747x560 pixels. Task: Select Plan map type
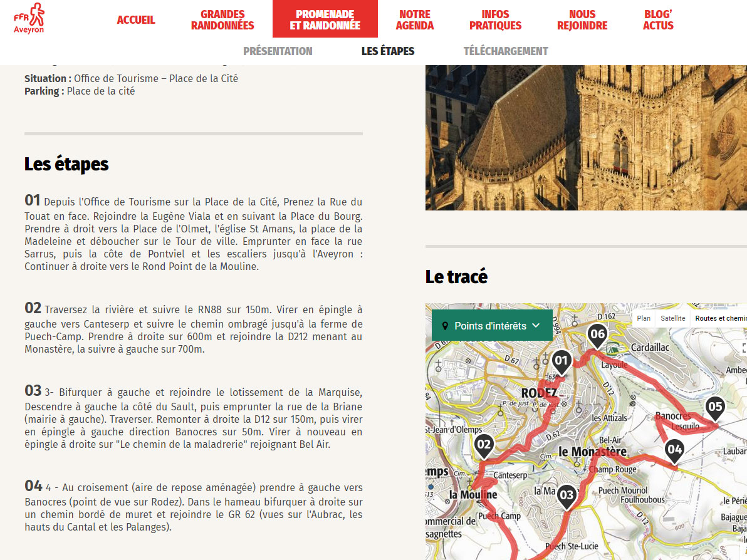[x=644, y=318]
